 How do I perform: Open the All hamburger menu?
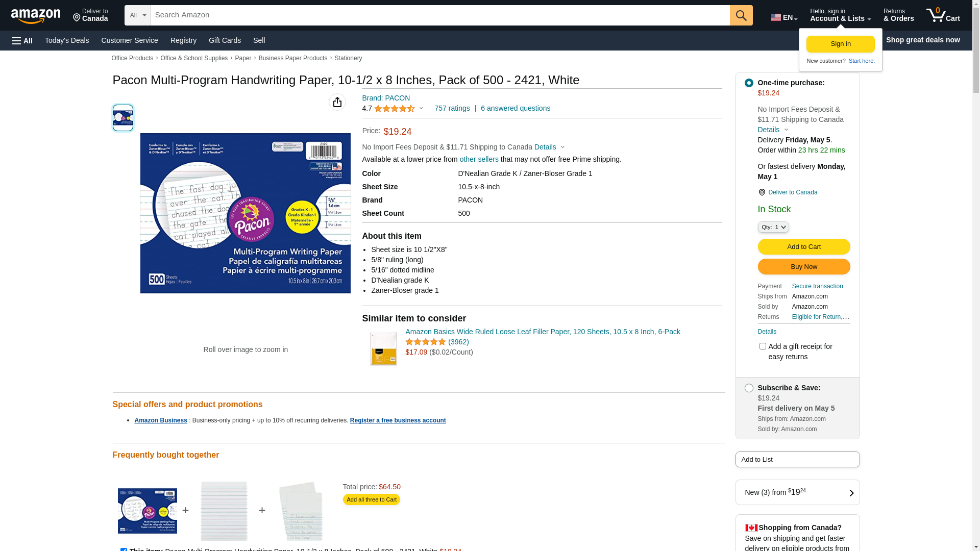tap(22, 40)
